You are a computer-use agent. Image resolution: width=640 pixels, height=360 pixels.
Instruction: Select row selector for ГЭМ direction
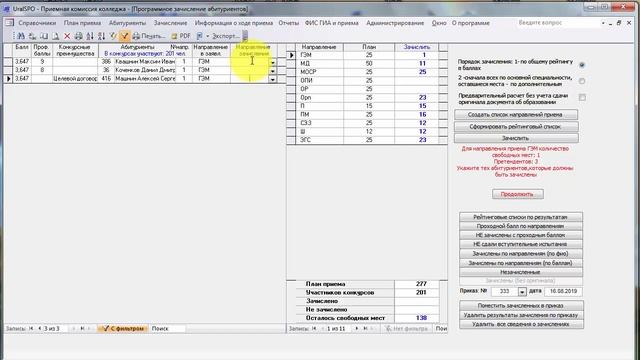coord(291,55)
